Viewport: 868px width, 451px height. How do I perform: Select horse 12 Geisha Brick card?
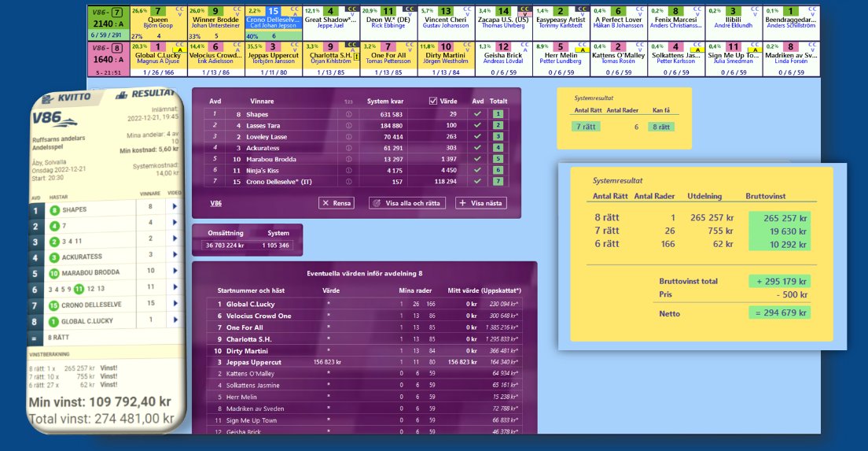pyautogui.click(x=503, y=59)
